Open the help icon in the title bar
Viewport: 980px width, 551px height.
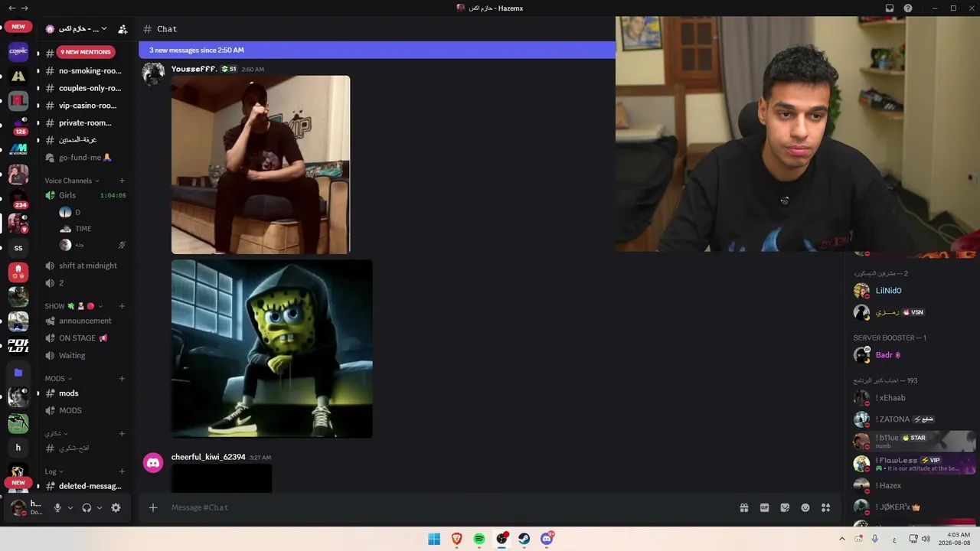pos(908,8)
